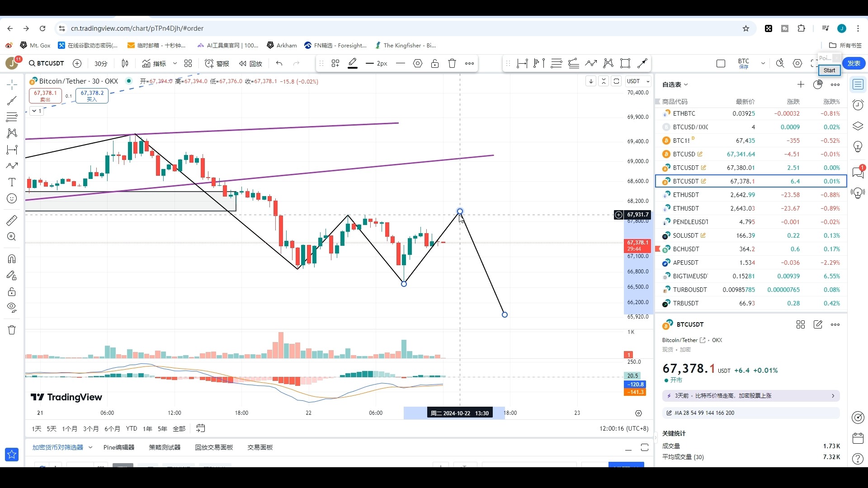Open the emoji icons tool

[12, 198]
